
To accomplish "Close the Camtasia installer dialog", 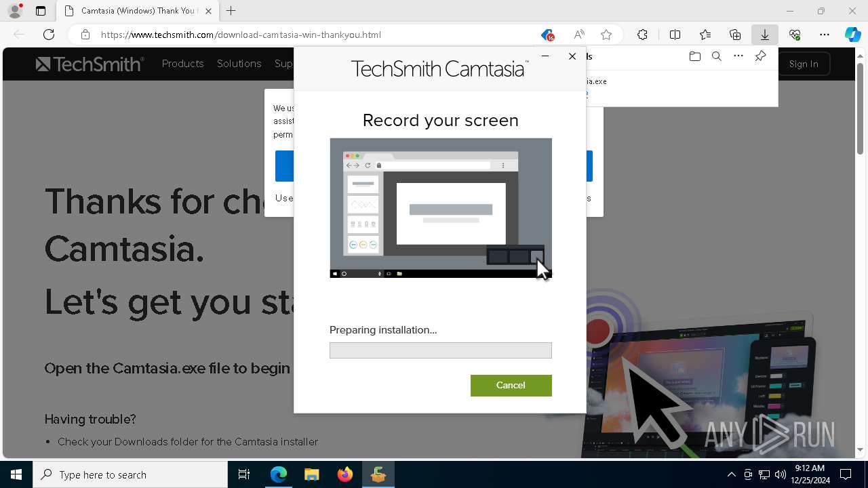I will (x=572, y=56).
